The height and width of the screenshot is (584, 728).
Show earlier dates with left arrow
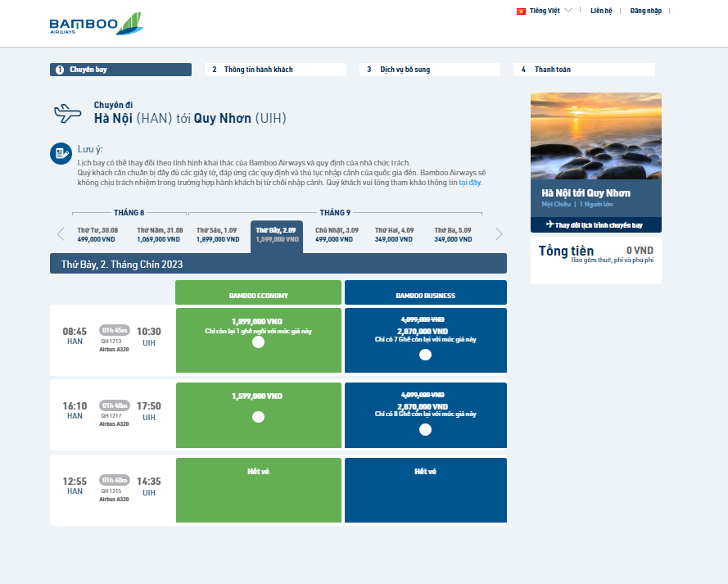(61, 234)
